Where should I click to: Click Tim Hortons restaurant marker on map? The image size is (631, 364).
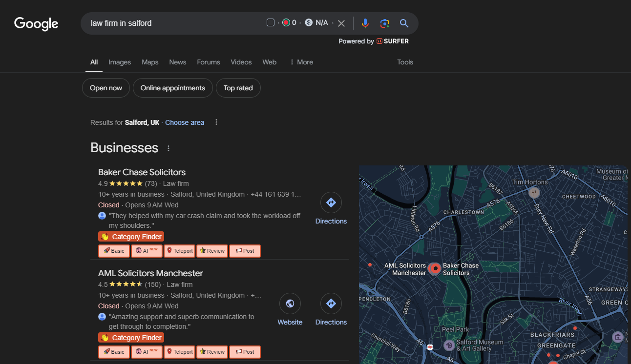tap(534, 192)
